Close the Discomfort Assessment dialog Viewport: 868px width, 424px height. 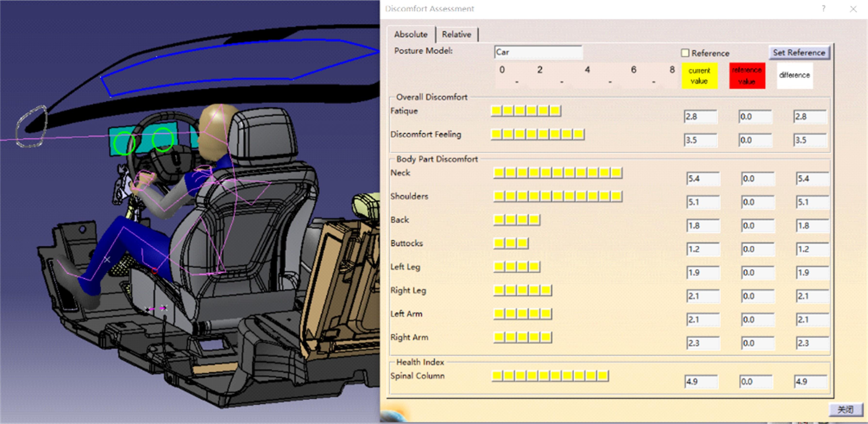click(853, 9)
